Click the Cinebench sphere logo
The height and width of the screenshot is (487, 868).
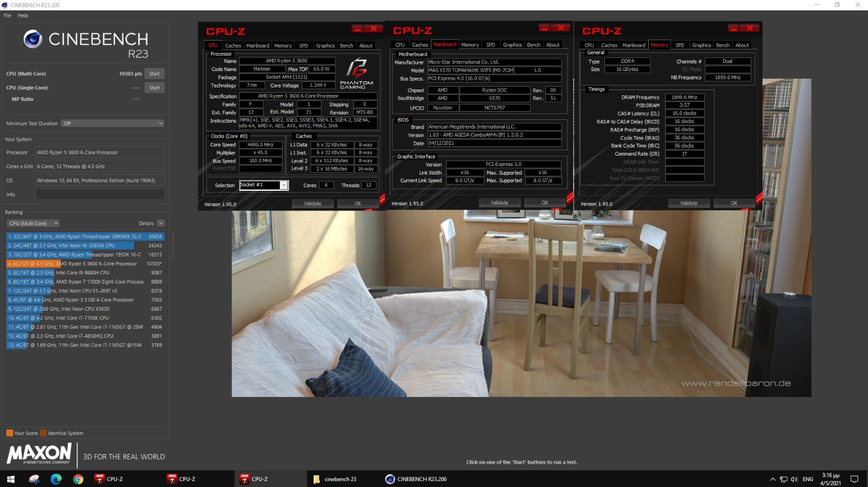[x=33, y=39]
